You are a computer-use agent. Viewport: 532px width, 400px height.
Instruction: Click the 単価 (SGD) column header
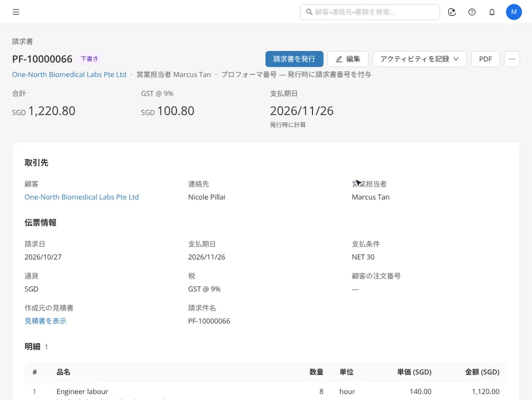point(415,372)
